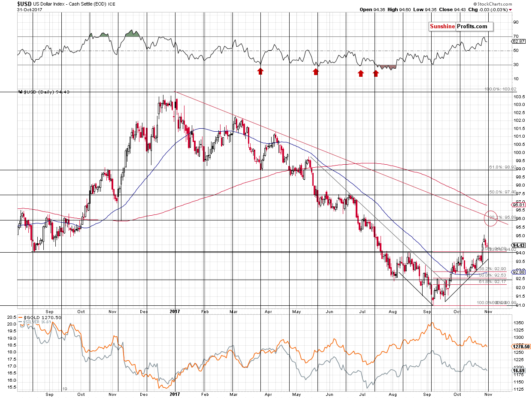
Task: Click the 50.0%: 97.40 Fibonacci label
Action: pyautogui.click(x=502, y=192)
